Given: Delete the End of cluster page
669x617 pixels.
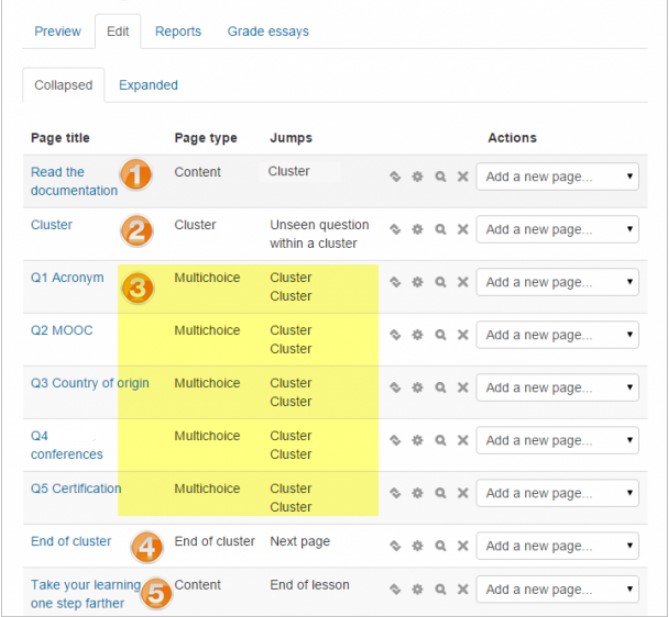Looking at the screenshot, I should click(x=462, y=547).
